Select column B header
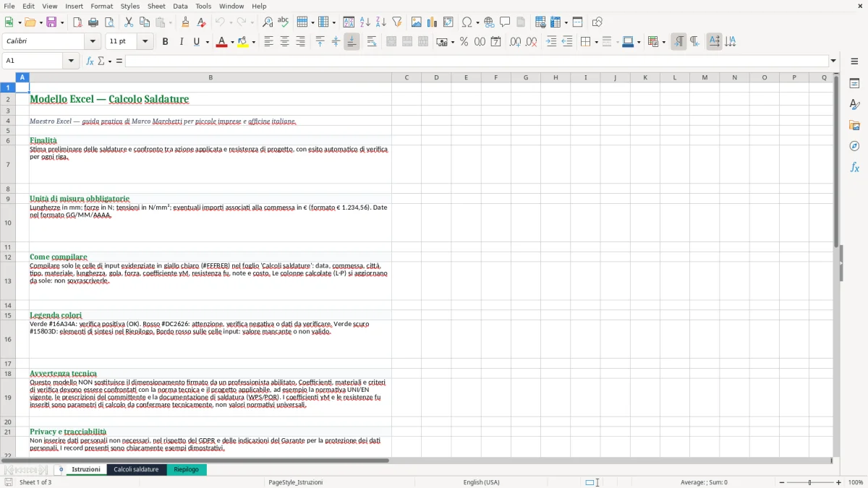The width and height of the screenshot is (868, 488). (x=210, y=77)
